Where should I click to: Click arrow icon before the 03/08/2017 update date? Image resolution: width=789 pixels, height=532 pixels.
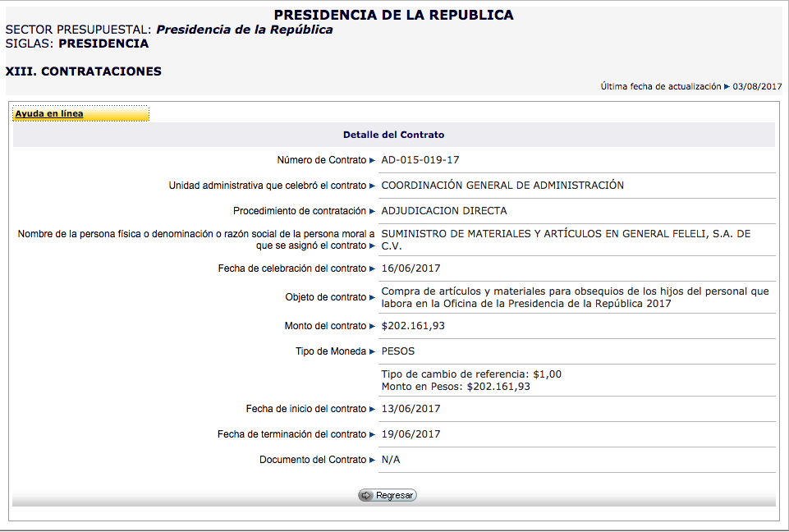point(727,87)
